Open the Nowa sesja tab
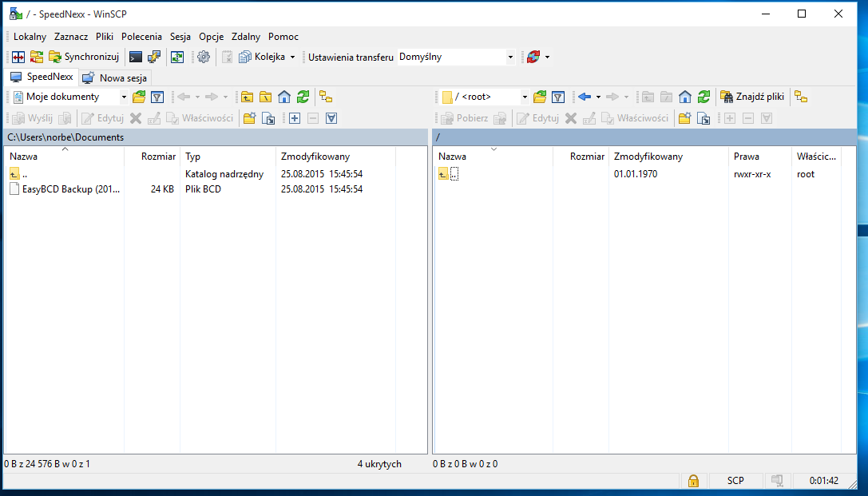 click(115, 78)
